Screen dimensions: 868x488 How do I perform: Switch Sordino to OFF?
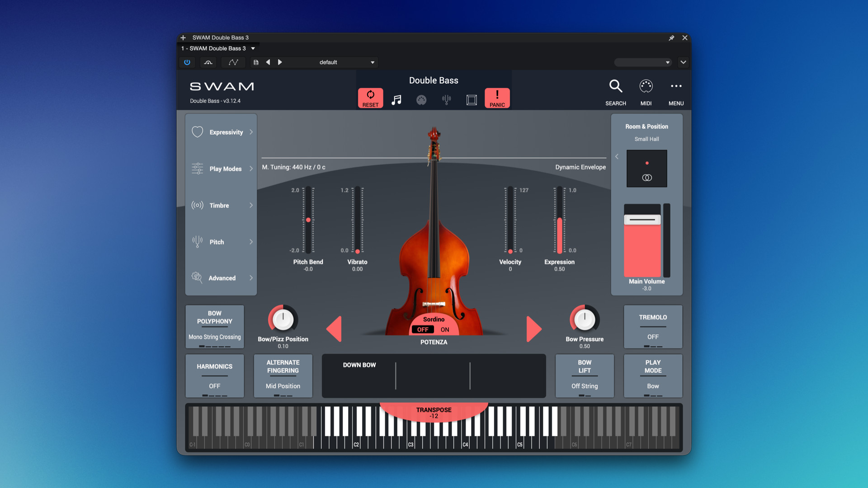click(x=423, y=330)
